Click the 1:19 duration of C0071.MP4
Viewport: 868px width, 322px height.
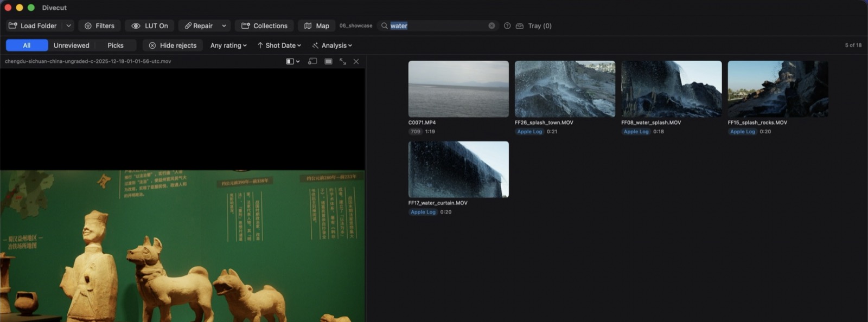pyautogui.click(x=430, y=132)
